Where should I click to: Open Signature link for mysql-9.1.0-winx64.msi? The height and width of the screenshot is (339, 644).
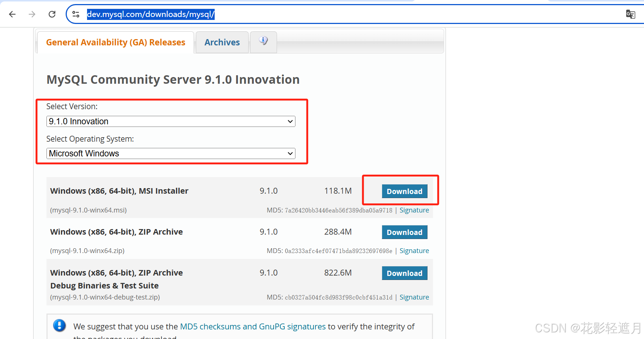[x=414, y=210]
